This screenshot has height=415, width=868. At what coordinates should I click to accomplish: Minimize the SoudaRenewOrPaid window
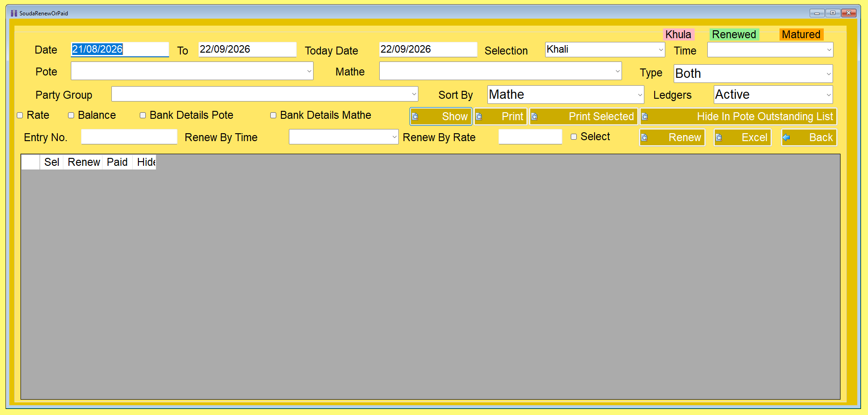(817, 13)
